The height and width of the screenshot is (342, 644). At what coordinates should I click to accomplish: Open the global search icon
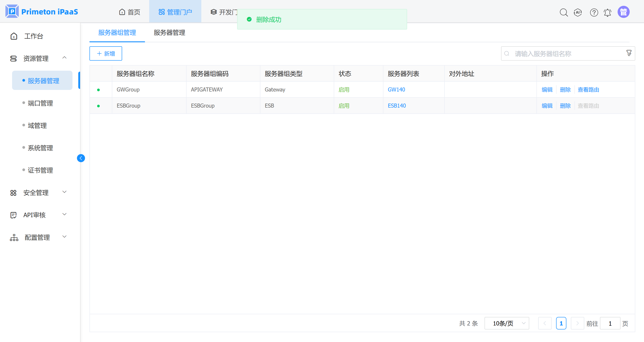(x=564, y=12)
